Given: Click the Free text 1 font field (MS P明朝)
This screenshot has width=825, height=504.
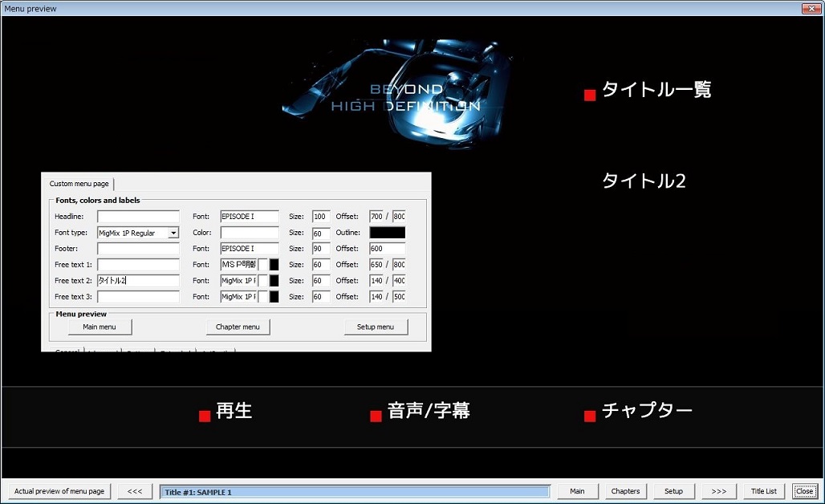Looking at the screenshot, I should point(239,265).
